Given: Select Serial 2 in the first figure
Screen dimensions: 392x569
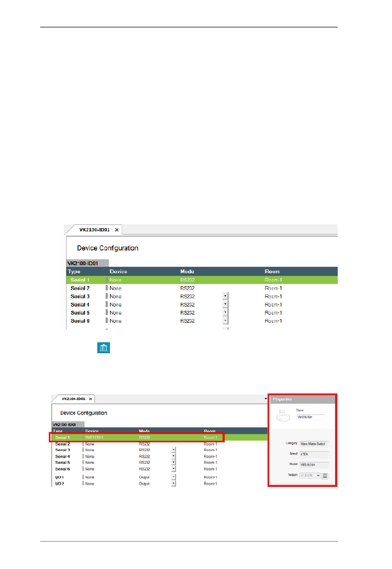Looking at the screenshot, I should click(x=80, y=288).
